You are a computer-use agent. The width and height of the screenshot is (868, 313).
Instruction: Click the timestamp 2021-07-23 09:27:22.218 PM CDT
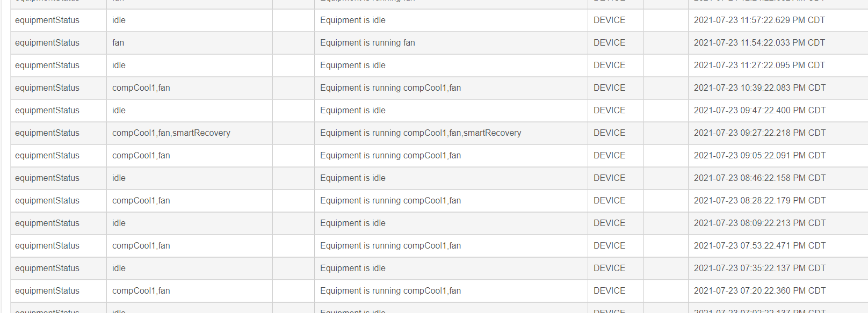759,133
